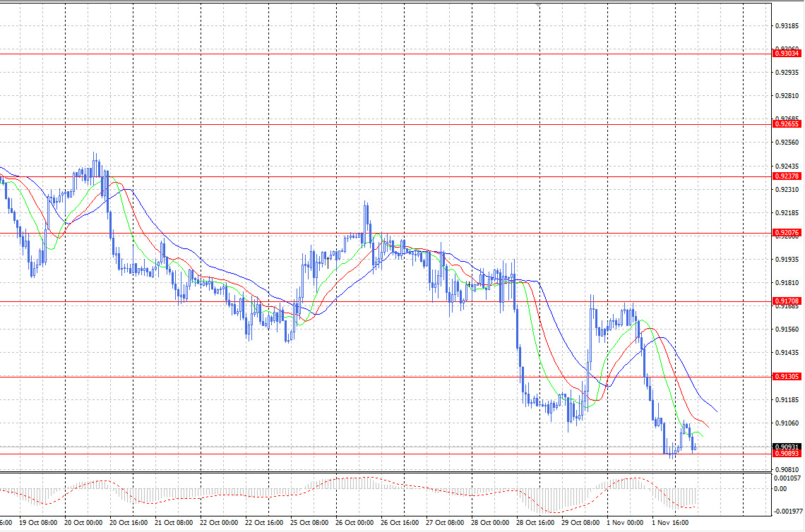Click the 0.93185 value on price scale
The width and height of the screenshot is (805, 532).
pos(787,25)
